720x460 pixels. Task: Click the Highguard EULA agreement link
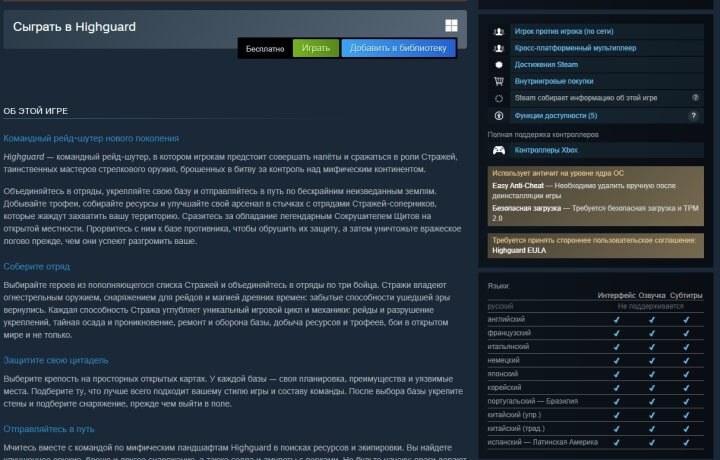pos(519,250)
